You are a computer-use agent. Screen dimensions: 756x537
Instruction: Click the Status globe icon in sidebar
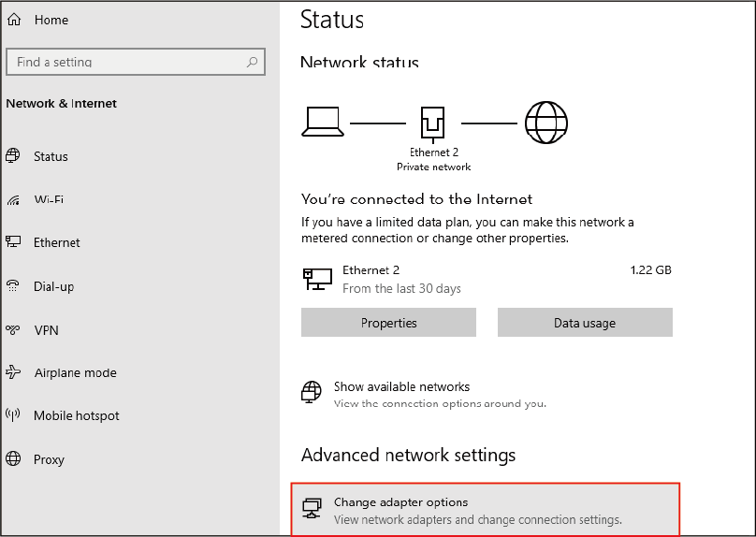pyautogui.click(x=14, y=156)
